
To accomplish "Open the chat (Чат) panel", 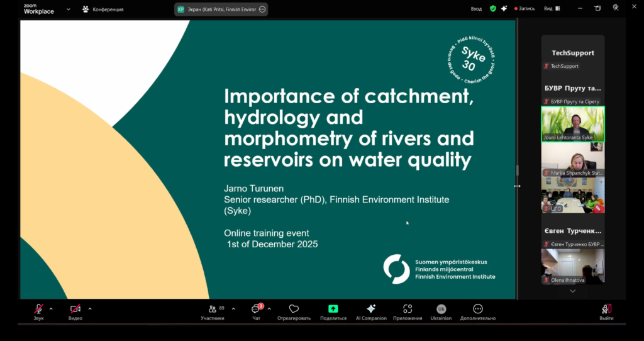I will coord(256,309).
